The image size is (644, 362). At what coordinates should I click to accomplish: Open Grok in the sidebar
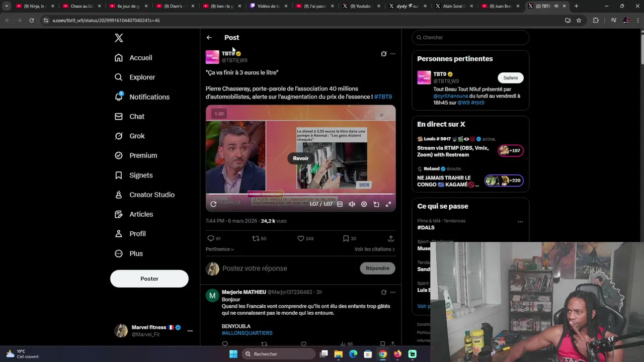(x=130, y=136)
